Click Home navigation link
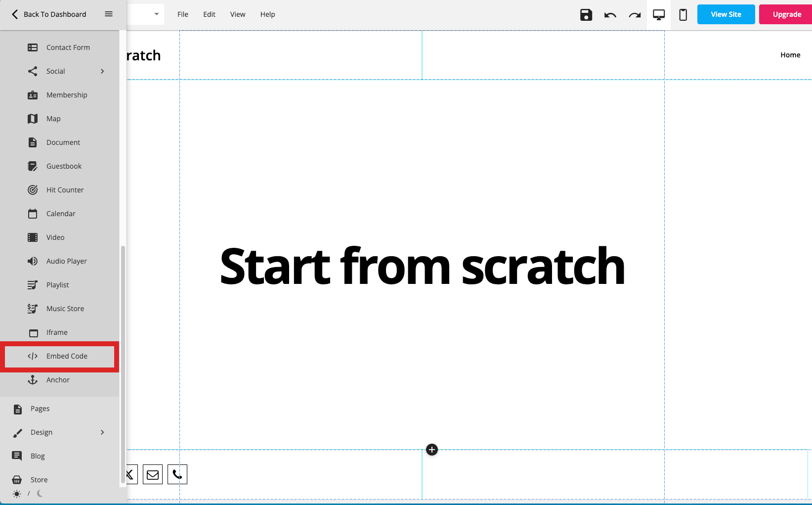 790,55
